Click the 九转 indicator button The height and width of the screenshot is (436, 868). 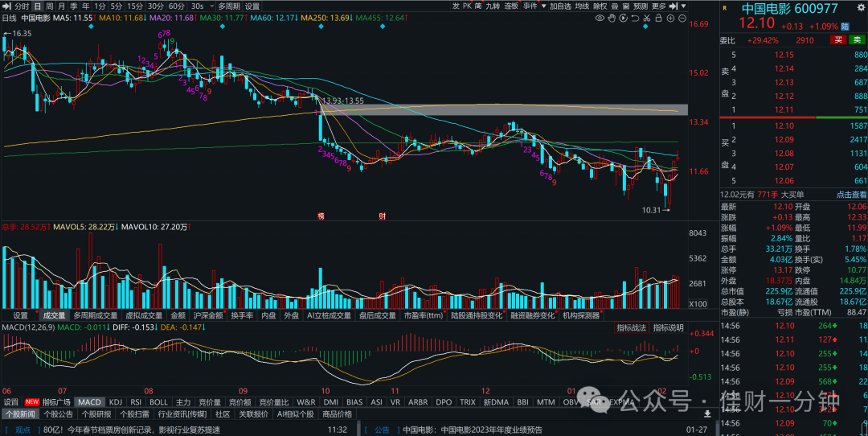[493, 6]
